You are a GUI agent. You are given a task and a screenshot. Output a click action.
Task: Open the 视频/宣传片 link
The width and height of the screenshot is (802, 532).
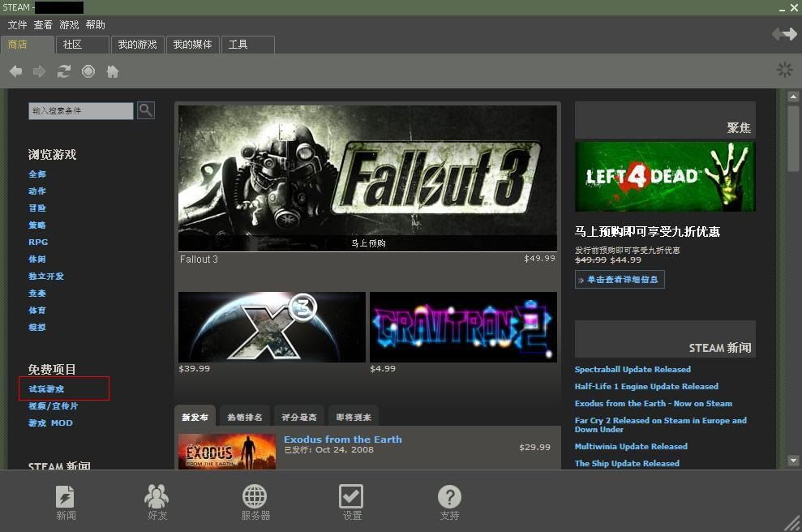pos(54,405)
